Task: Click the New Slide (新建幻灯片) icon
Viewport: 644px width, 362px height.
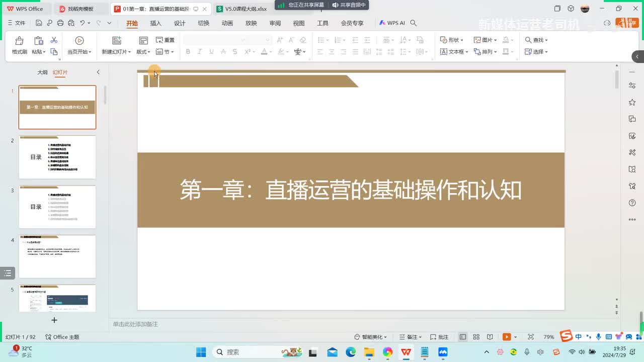Action: [116, 41]
